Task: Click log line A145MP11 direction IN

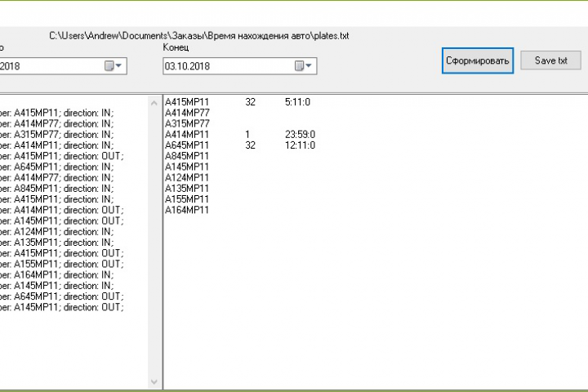Action: (56, 286)
